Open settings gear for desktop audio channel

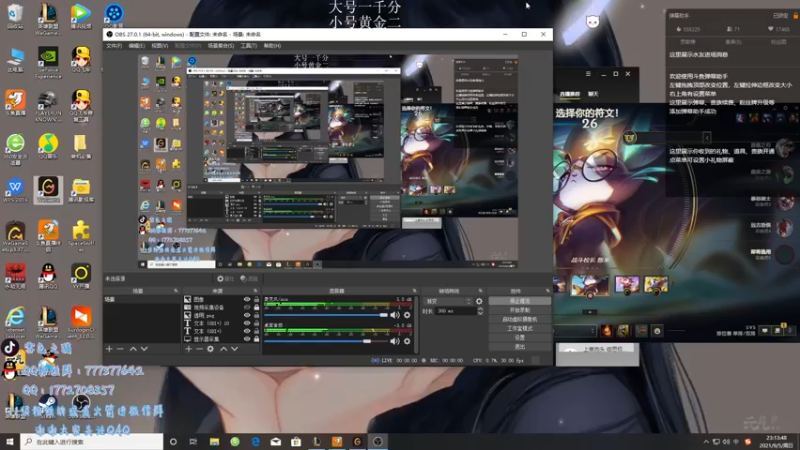[407, 341]
